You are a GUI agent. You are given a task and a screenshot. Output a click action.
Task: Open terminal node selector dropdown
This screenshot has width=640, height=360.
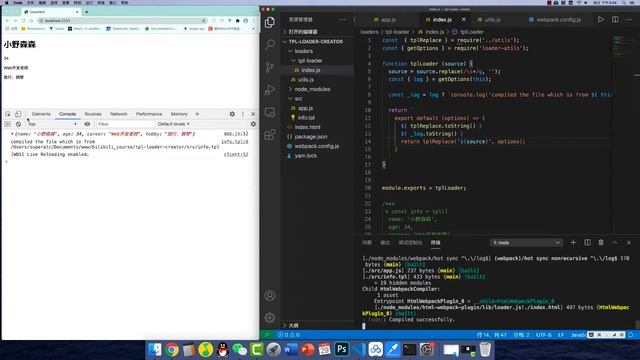(x=526, y=243)
